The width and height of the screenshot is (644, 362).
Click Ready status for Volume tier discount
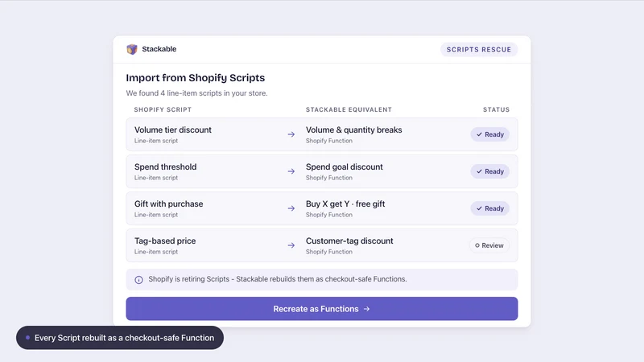pyautogui.click(x=490, y=134)
